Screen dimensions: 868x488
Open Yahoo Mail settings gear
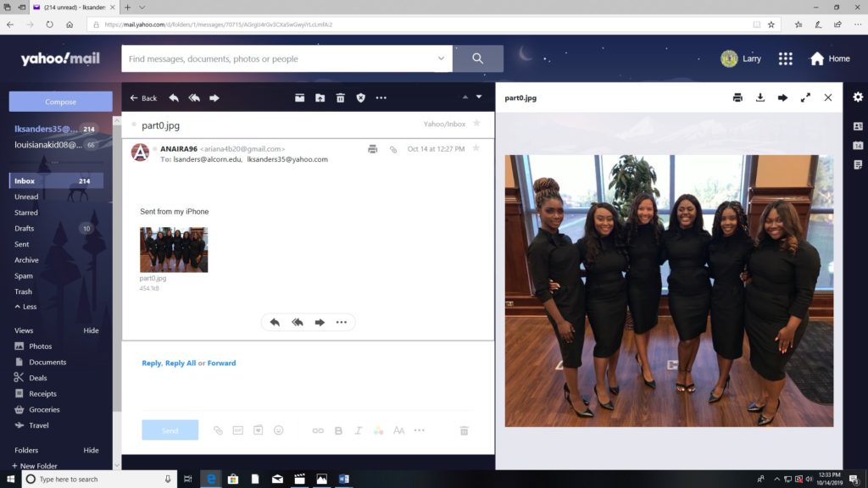tap(858, 97)
